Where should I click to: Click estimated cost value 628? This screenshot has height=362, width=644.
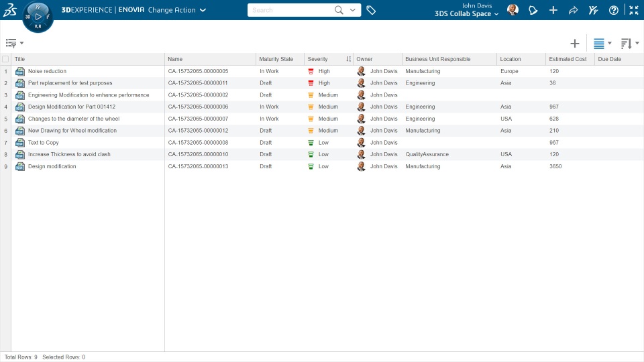(x=554, y=119)
